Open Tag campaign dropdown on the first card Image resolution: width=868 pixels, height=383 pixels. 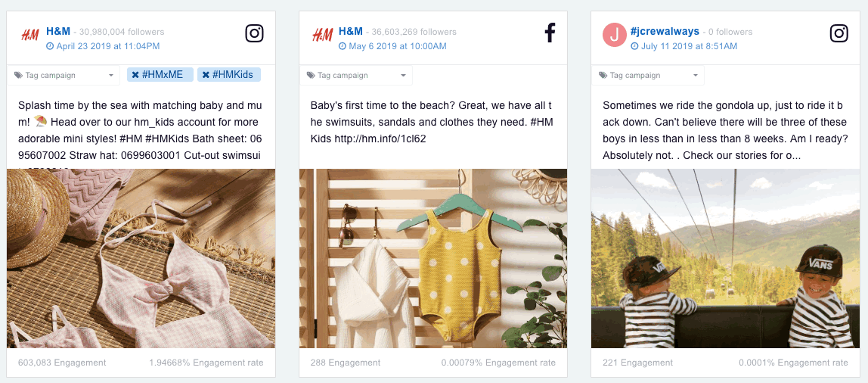tap(64, 76)
